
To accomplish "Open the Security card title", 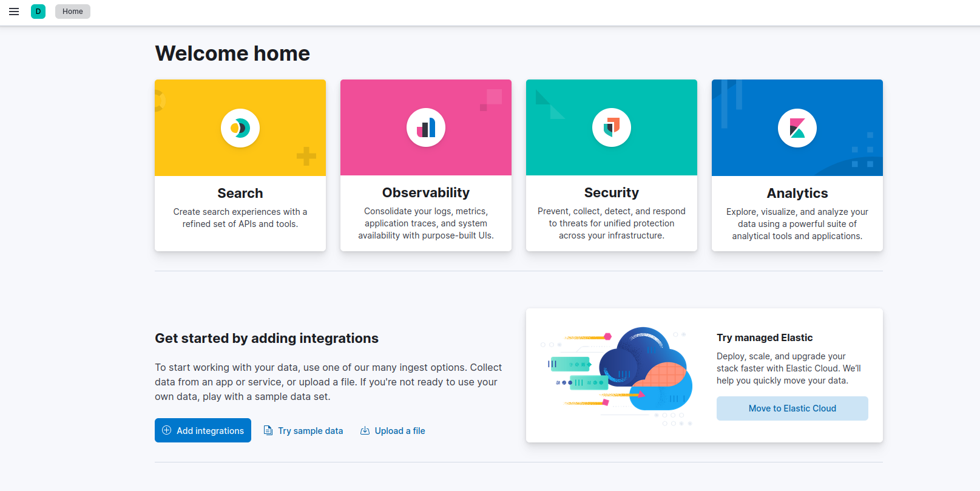I will (612, 192).
